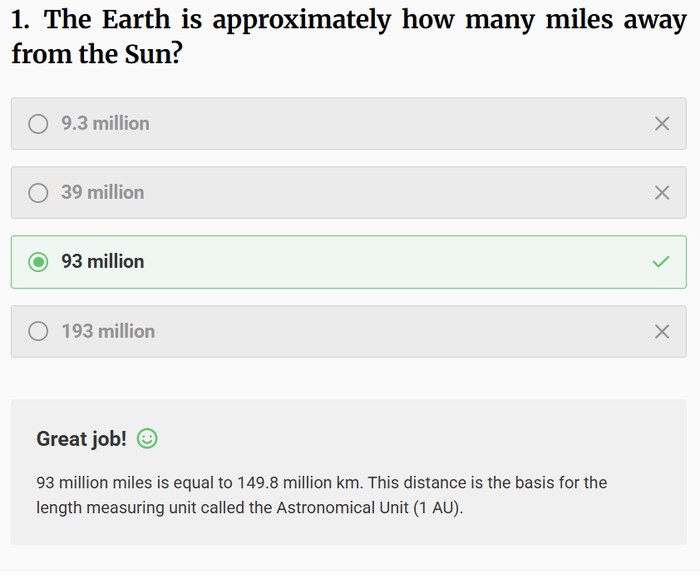This screenshot has height=579, width=700.
Task: Click the "Great job!" feedback heading
Action: click(82, 438)
